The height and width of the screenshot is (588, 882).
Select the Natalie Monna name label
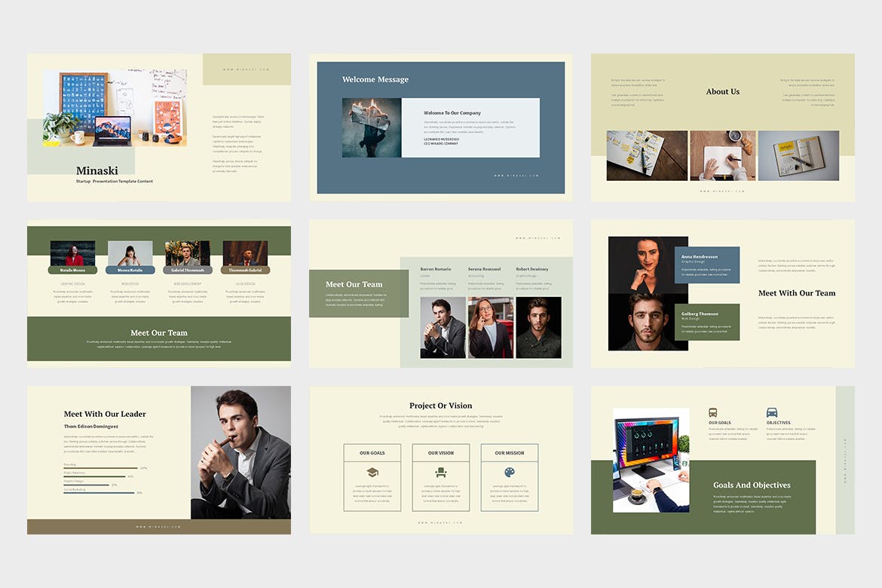click(73, 270)
